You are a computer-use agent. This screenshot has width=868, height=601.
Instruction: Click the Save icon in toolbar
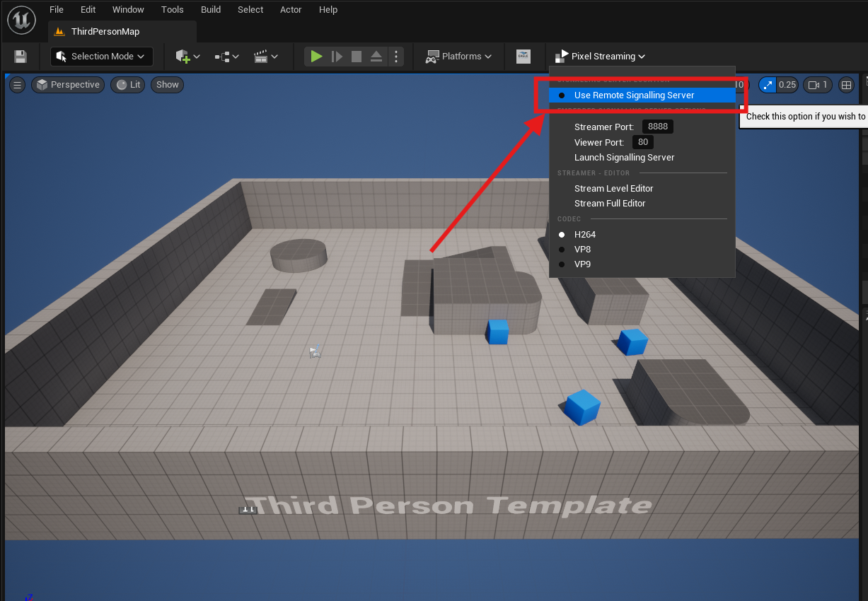coord(21,57)
